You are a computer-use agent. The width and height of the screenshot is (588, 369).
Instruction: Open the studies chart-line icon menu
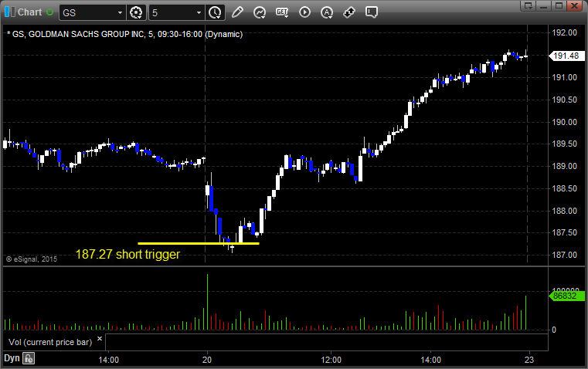tap(260, 12)
